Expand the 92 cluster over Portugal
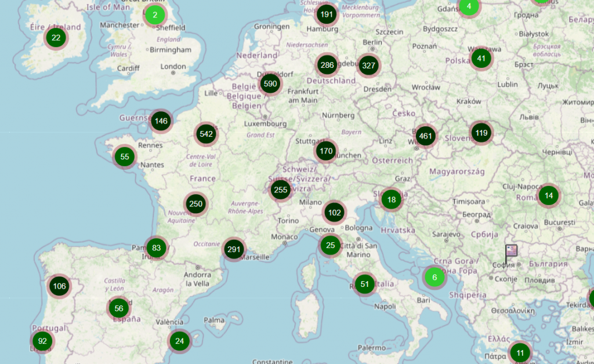594x364 pixels. (42, 341)
